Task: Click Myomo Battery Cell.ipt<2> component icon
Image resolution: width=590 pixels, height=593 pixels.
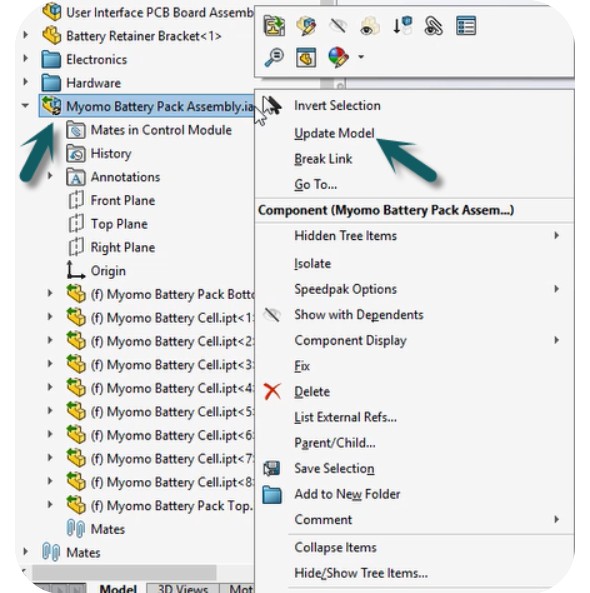Action: 76,340
